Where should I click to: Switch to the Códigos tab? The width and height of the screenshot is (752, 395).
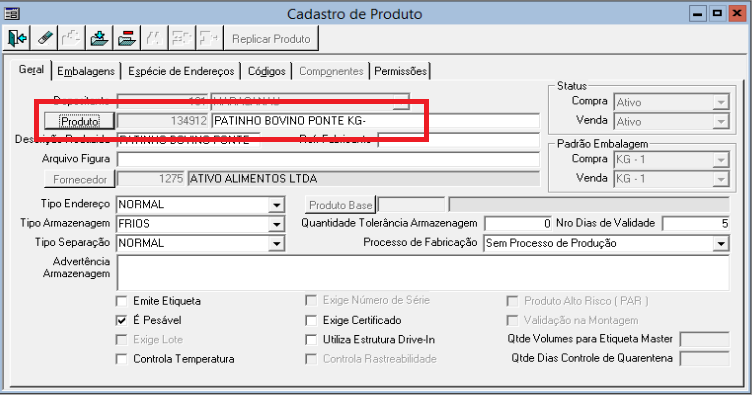266,71
